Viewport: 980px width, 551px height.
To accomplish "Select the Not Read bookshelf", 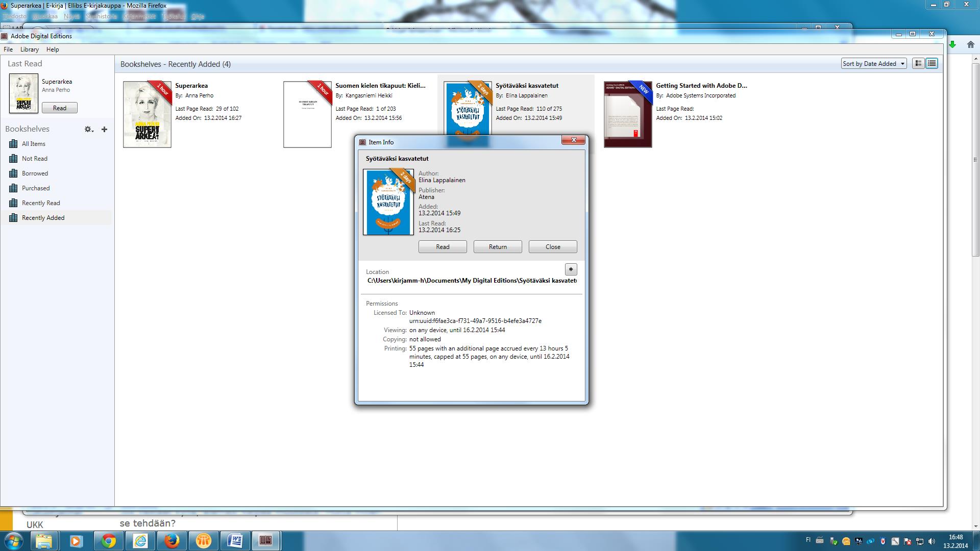I will pos(56,159).
